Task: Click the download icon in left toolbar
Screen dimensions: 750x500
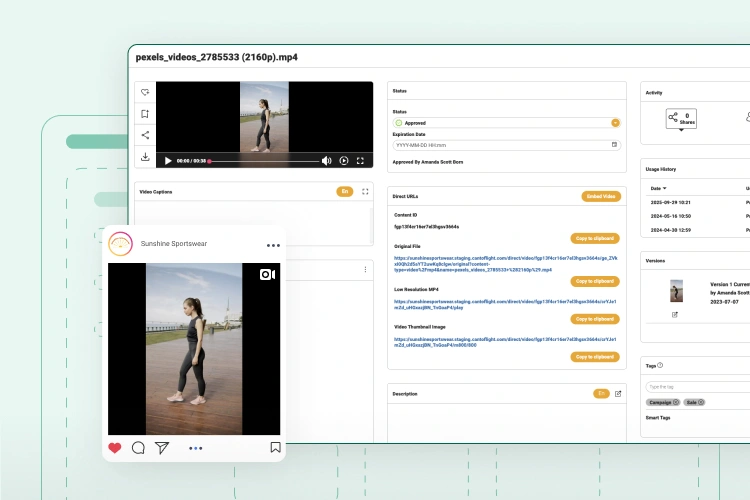Action: (145, 157)
